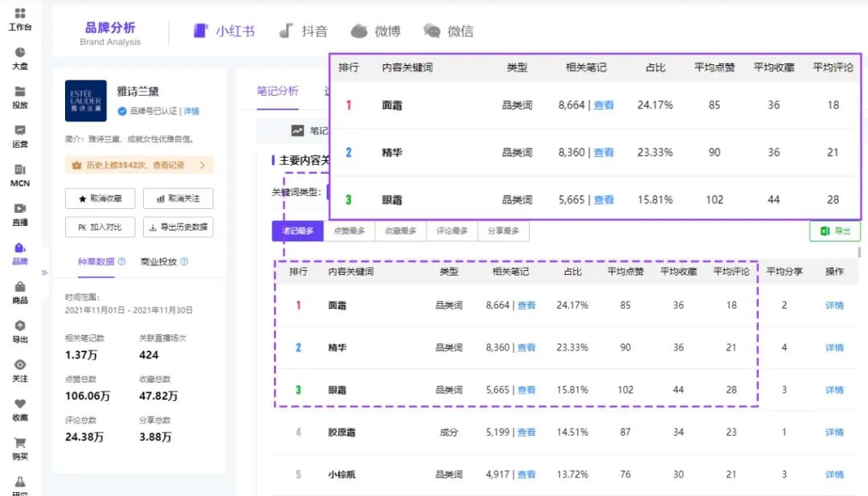This screenshot has width=868, height=496.
Task: Click the keyword 胶原霜 in the table
Action: click(342, 432)
